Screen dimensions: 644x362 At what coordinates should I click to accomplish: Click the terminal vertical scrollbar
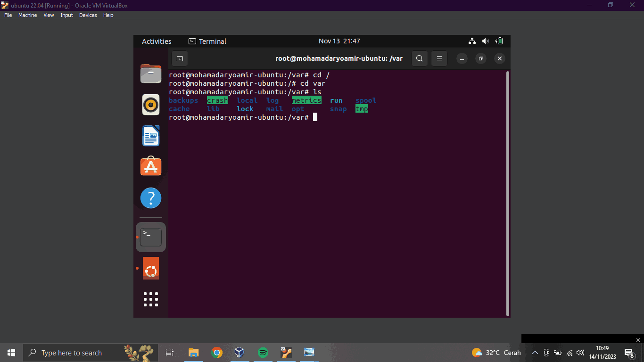507,194
